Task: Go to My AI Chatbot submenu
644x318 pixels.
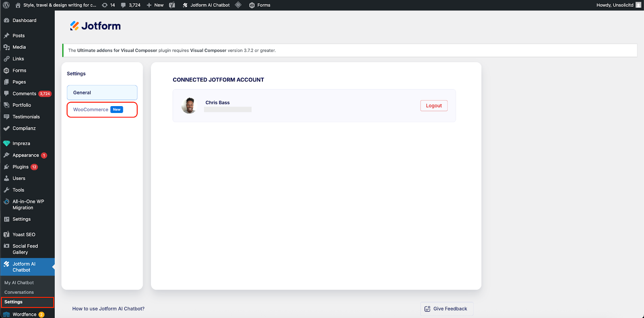Action: pos(19,283)
